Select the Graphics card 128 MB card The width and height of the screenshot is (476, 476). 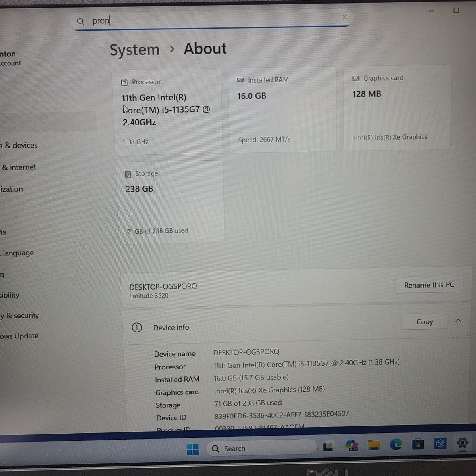[x=397, y=108]
